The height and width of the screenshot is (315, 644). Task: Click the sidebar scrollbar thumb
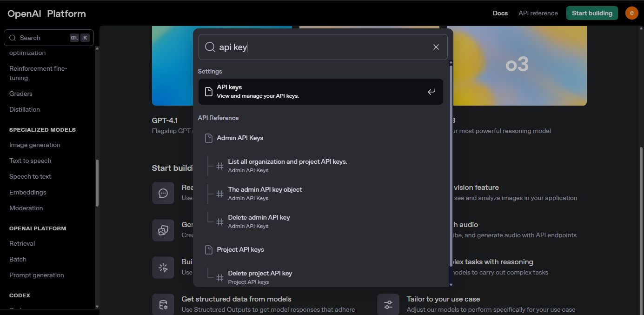[x=97, y=183]
